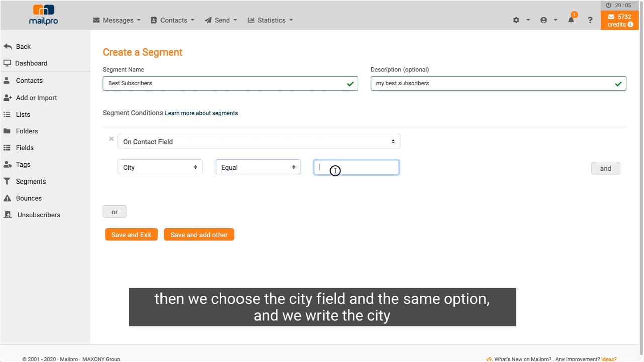The height and width of the screenshot is (362, 644).
Task: Open notifications bell icon
Action: pos(571,20)
